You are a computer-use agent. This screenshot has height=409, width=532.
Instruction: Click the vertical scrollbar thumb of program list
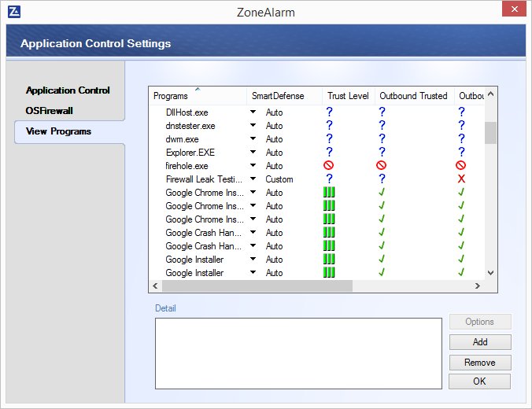pyautogui.click(x=490, y=133)
